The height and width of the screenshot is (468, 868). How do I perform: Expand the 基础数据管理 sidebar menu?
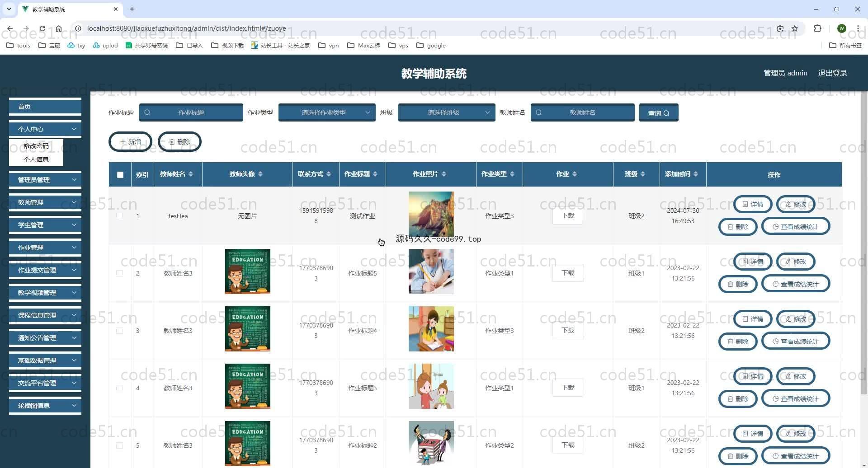(45, 360)
